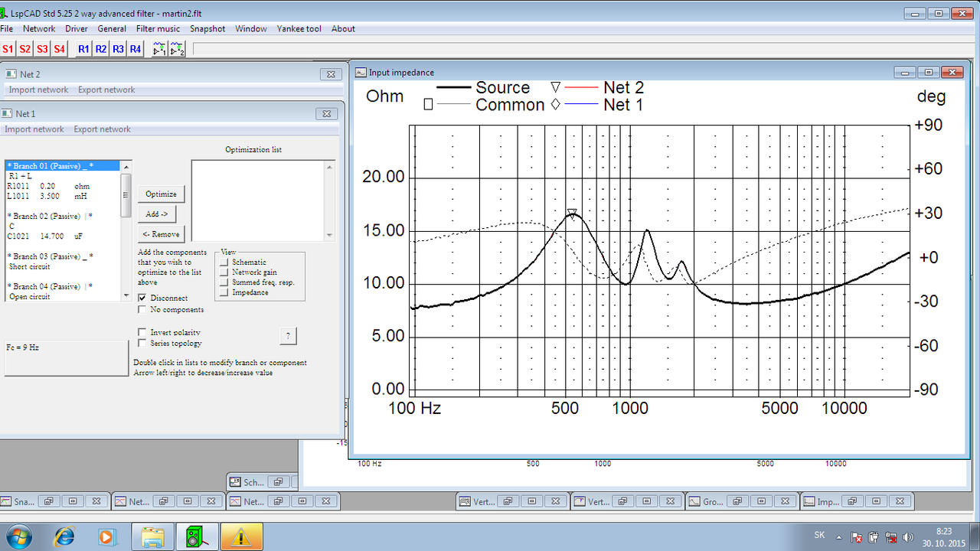Show hidden system tray icons arrow
Screen dimensions: 980x551
click(x=838, y=537)
